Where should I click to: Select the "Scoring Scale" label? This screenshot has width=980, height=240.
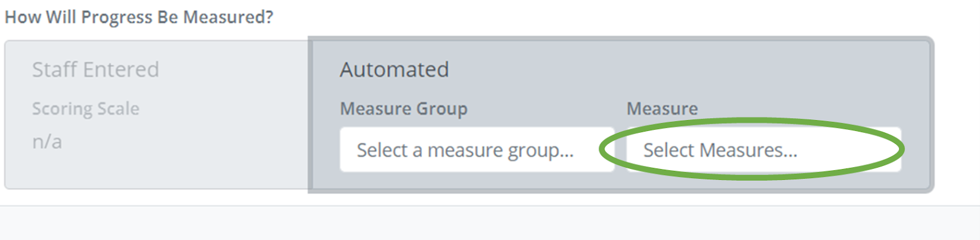(86, 108)
